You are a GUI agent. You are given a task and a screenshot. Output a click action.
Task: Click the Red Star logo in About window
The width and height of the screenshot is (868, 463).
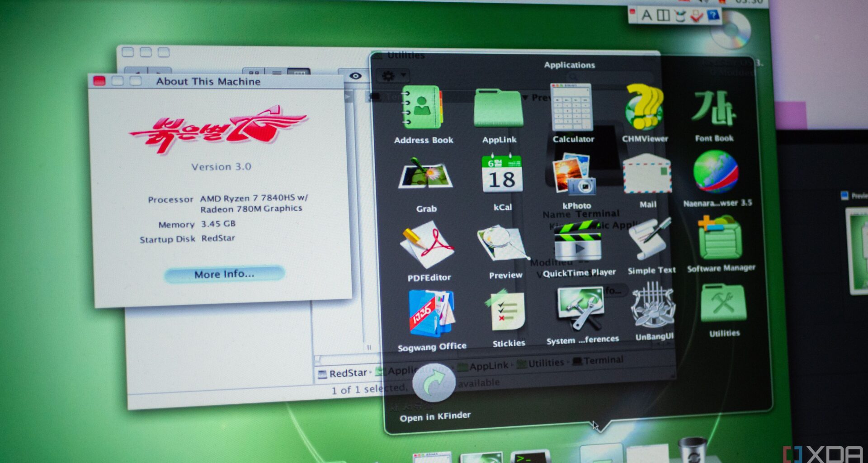pos(219,129)
